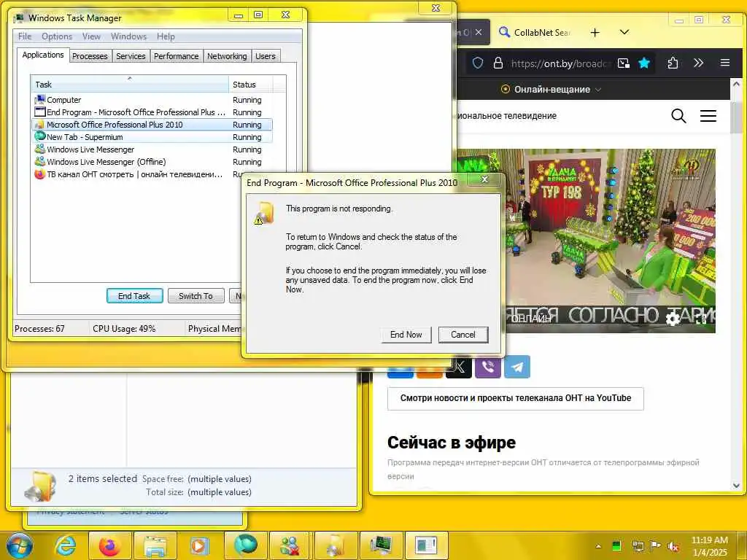Viewport: 747px width, 560px height.
Task: Open Firefox from the taskbar
Action: point(109,545)
